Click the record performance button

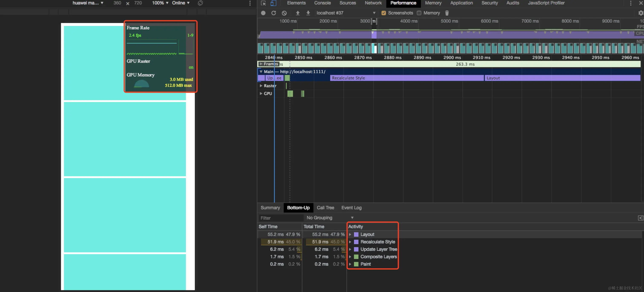click(263, 13)
